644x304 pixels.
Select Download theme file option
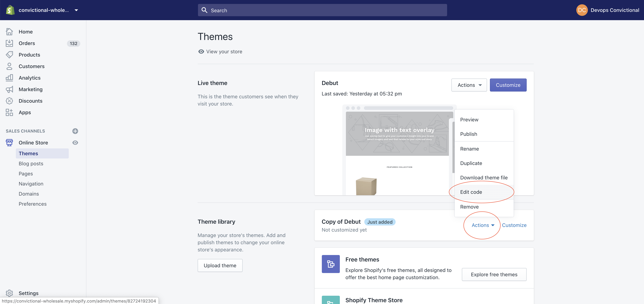(x=484, y=178)
